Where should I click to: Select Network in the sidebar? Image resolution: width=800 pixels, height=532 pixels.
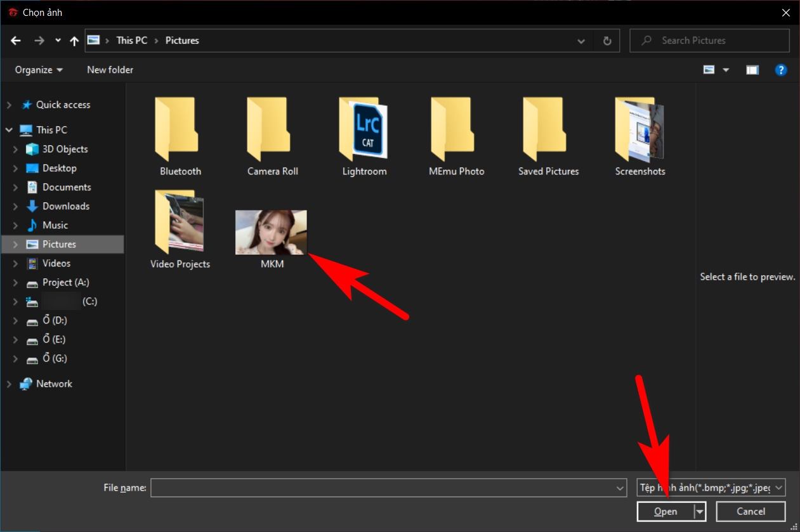(x=54, y=384)
